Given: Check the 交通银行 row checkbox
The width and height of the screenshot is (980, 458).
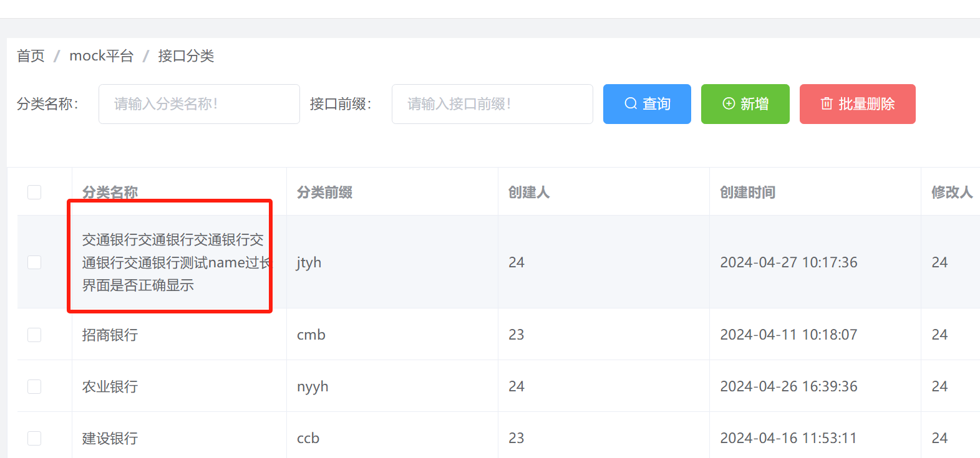Looking at the screenshot, I should click(34, 262).
